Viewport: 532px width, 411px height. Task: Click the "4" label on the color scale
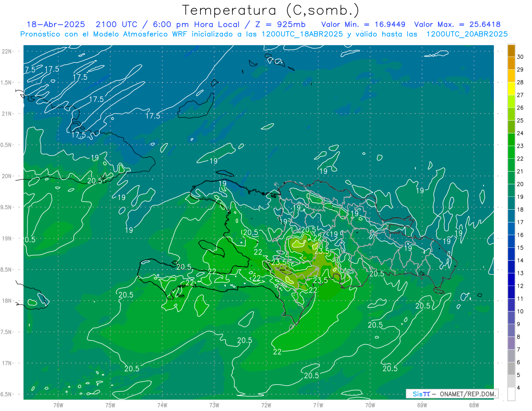[x=519, y=388]
